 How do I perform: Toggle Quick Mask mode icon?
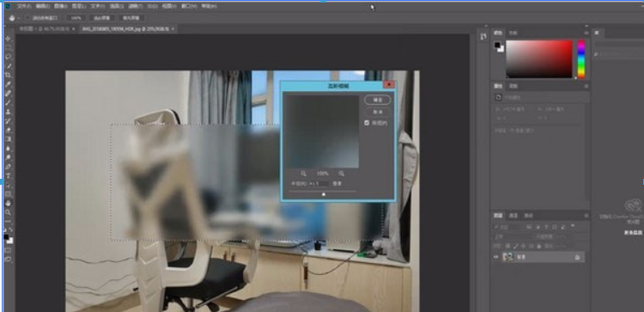click(8, 250)
